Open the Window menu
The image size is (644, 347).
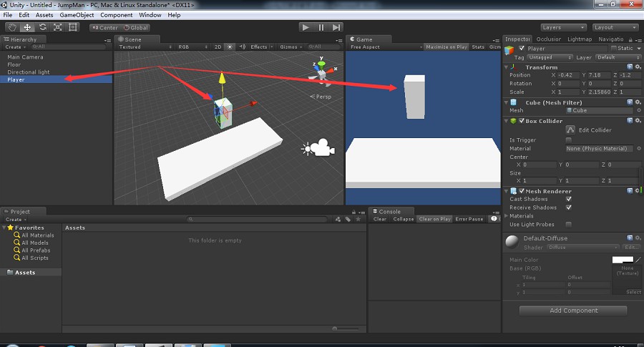coord(150,15)
